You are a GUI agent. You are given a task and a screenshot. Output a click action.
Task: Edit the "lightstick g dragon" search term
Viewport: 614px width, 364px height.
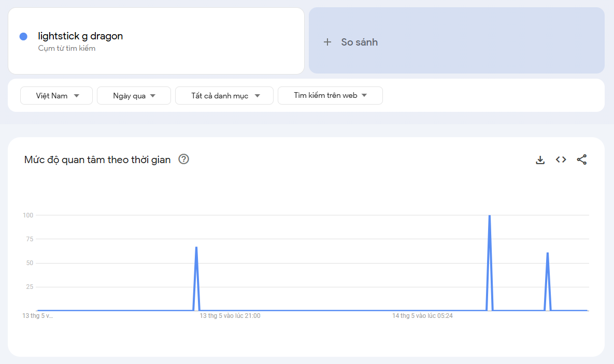click(x=80, y=36)
